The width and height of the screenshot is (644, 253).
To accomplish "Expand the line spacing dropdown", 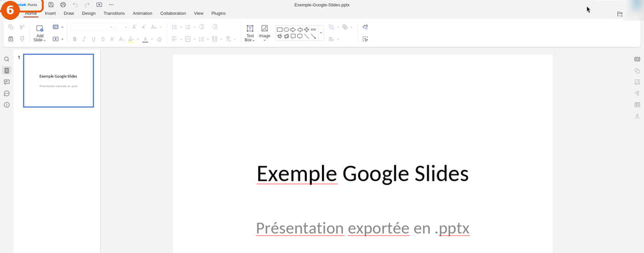I will (x=208, y=39).
